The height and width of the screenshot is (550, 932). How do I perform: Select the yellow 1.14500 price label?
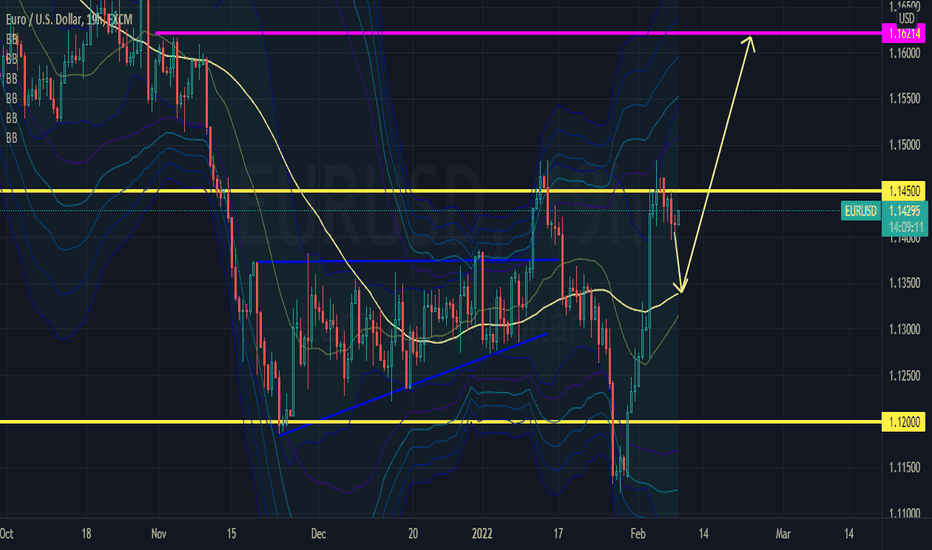click(x=903, y=191)
